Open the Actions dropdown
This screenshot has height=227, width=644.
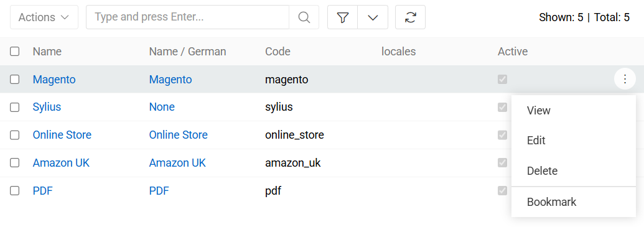pos(44,17)
